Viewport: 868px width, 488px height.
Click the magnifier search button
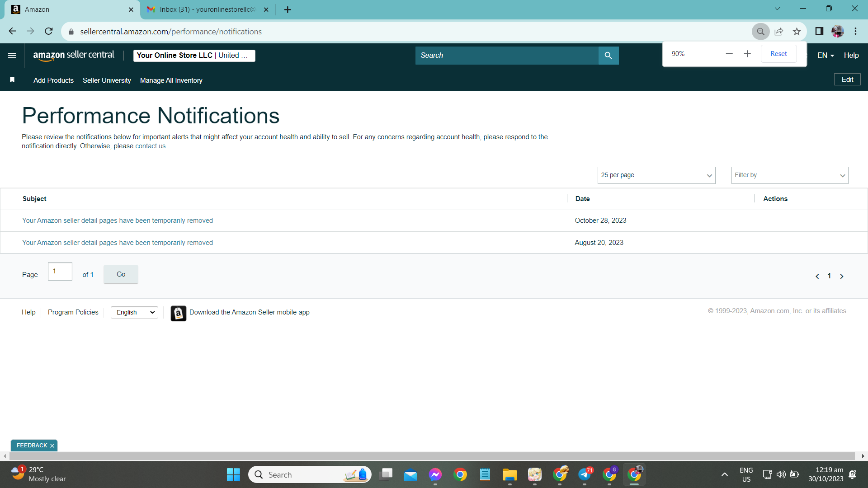point(609,56)
